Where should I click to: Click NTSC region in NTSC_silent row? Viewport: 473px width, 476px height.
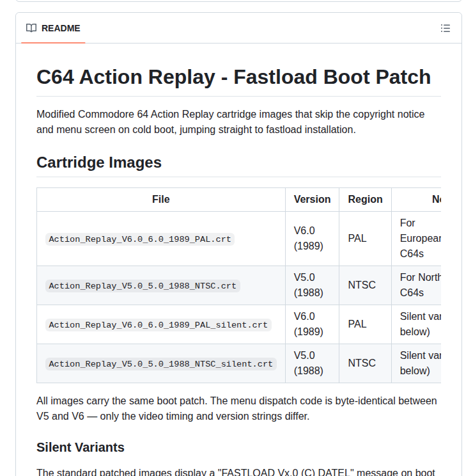(362, 363)
